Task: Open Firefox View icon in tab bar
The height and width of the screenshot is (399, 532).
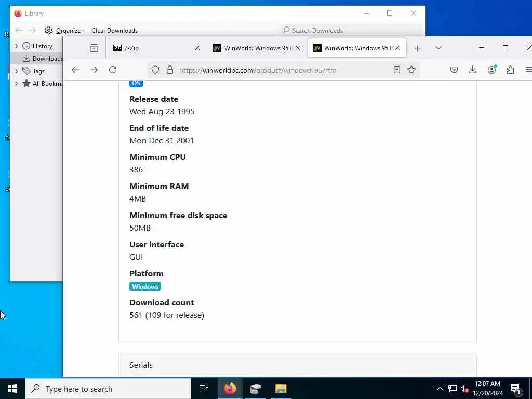Action: click(x=94, y=48)
